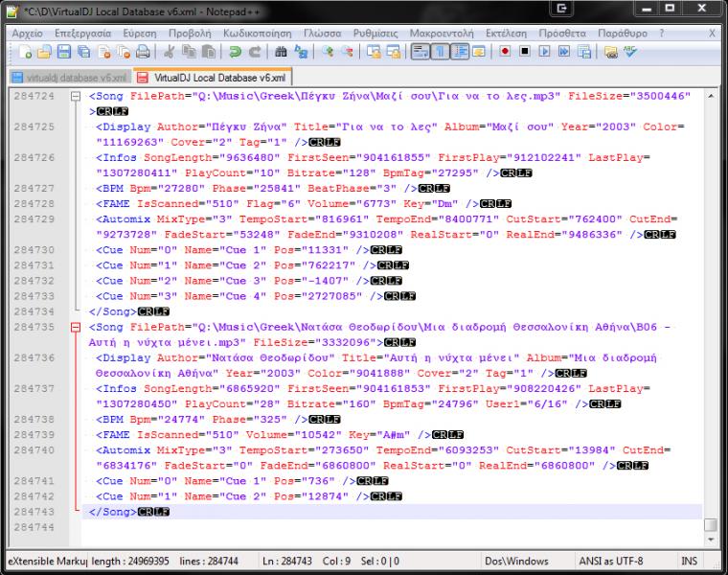Click the Copy toolbar icon
Screen dimensions: 728x575
pyautogui.click(x=189, y=52)
